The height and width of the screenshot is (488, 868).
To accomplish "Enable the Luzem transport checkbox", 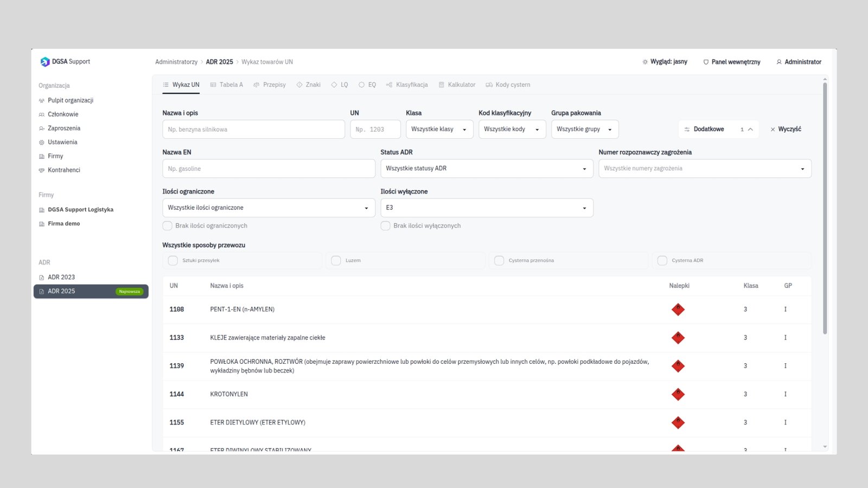I will (x=336, y=260).
